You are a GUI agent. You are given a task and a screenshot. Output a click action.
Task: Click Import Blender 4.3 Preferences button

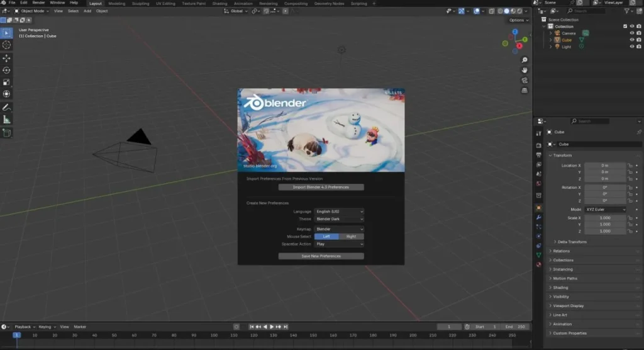pos(321,187)
